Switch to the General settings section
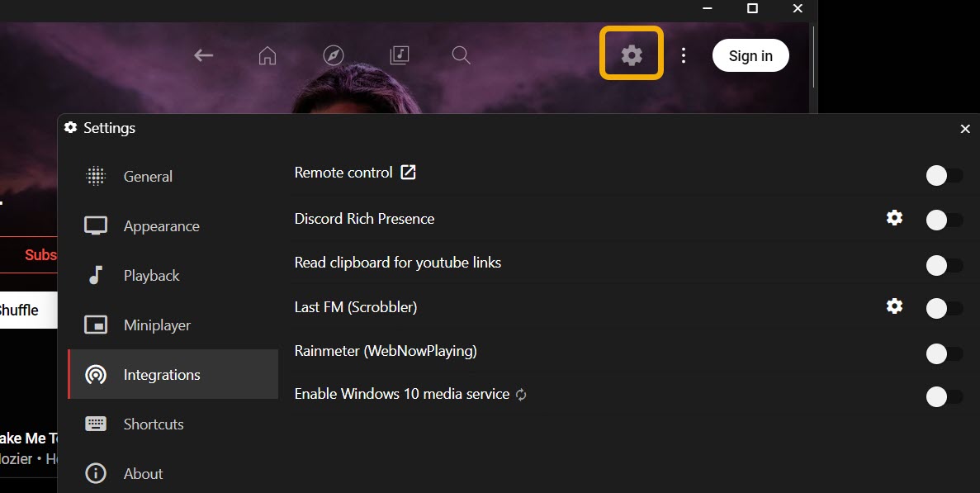 tap(148, 176)
